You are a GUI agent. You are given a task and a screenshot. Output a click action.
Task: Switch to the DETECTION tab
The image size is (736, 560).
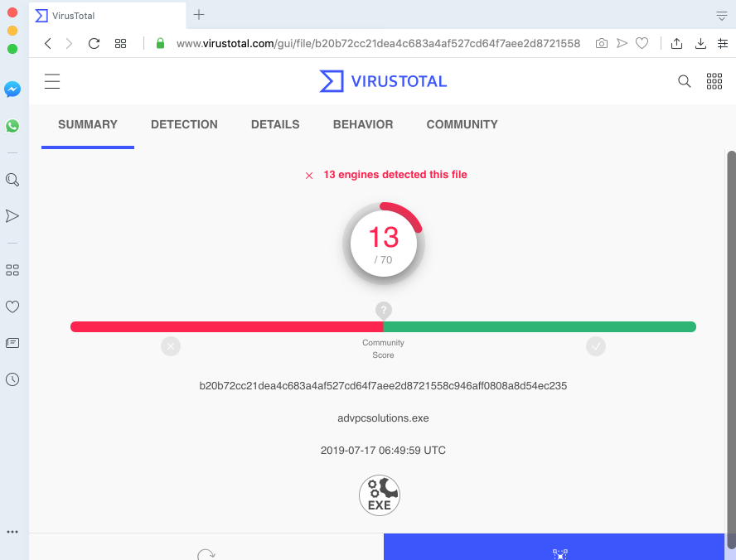tap(184, 124)
